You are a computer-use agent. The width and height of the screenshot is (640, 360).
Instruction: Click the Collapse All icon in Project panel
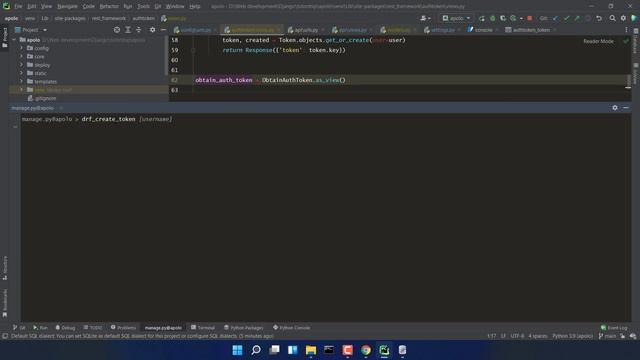(x=139, y=30)
